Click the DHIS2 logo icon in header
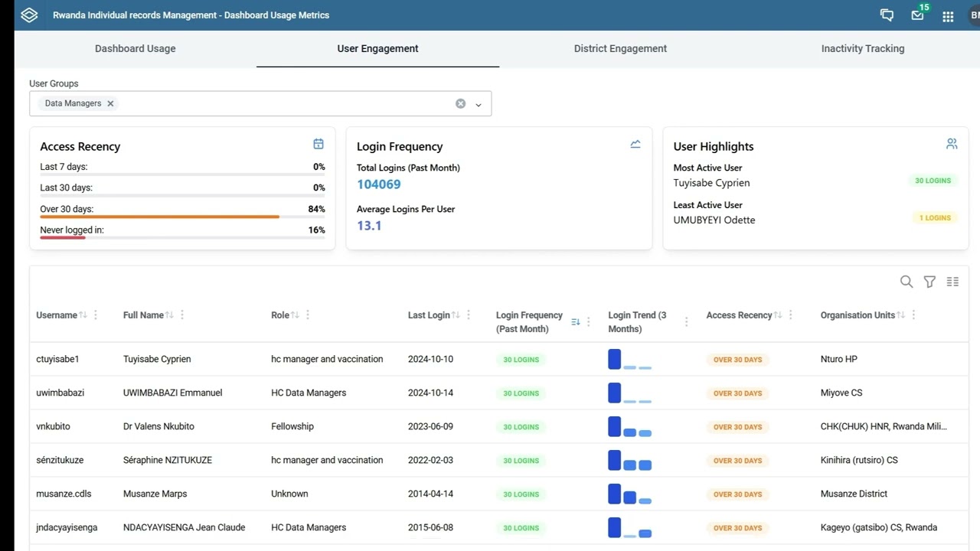 pyautogui.click(x=29, y=15)
